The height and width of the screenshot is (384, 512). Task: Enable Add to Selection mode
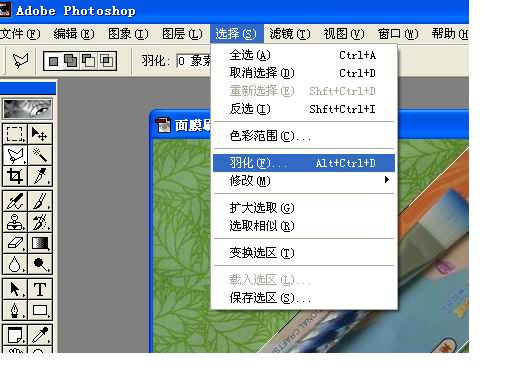point(71,61)
